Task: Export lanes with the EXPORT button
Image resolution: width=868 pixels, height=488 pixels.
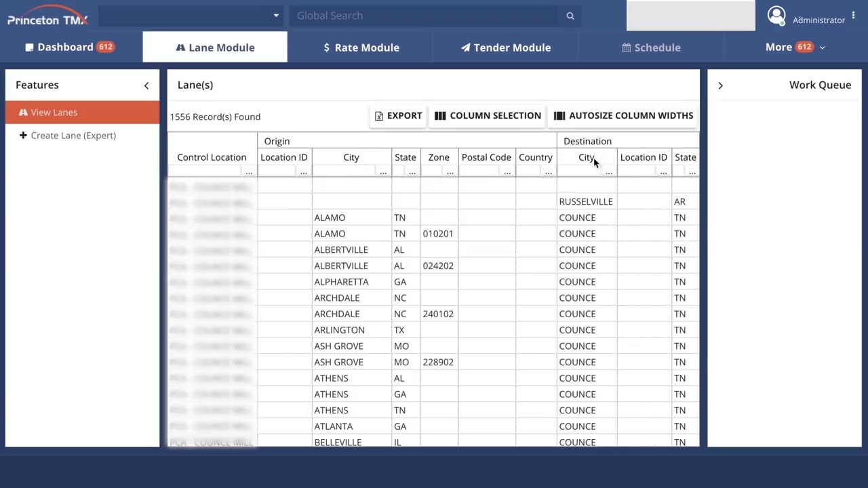Action: coord(398,116)
